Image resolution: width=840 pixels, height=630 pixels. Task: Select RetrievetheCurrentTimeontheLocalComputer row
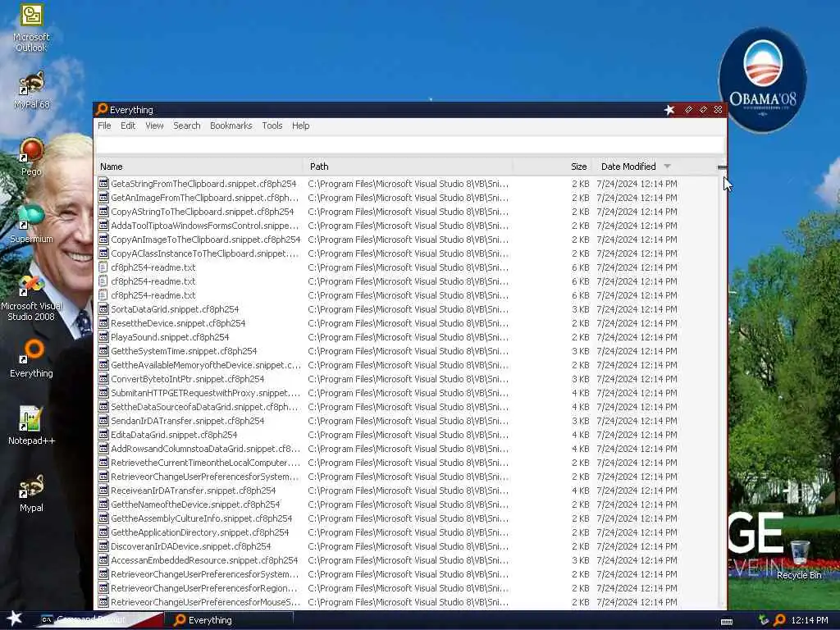click(406, 463)
